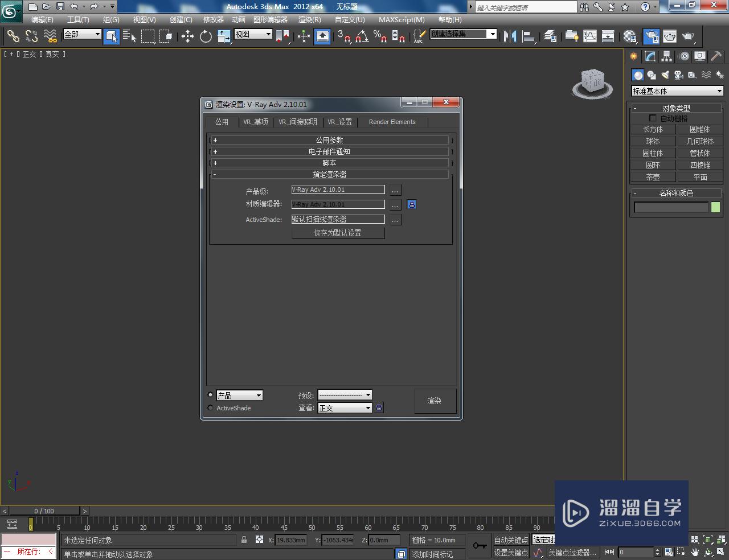Toggle the Window/Crossing selection icon

[x=166, y=36]
